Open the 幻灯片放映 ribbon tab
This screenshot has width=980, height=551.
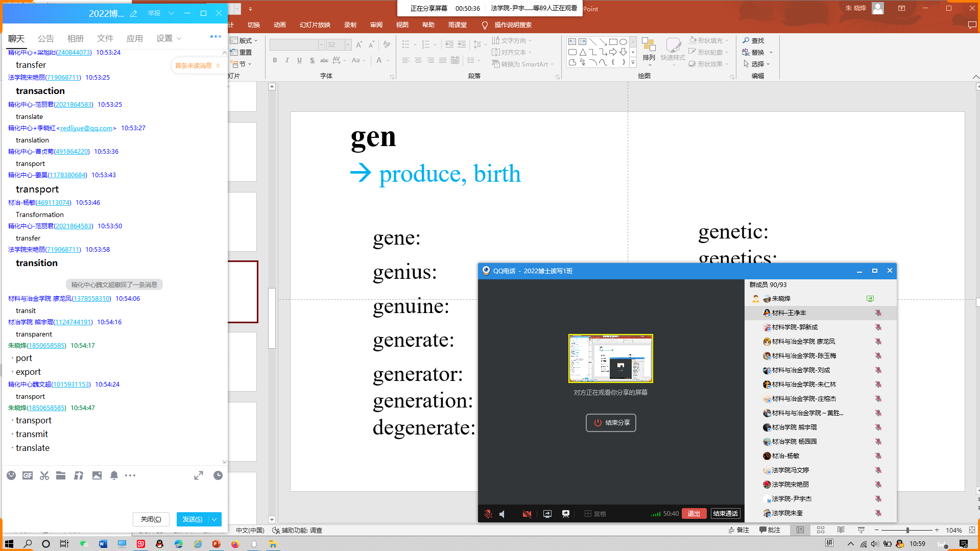click(315, 25)
